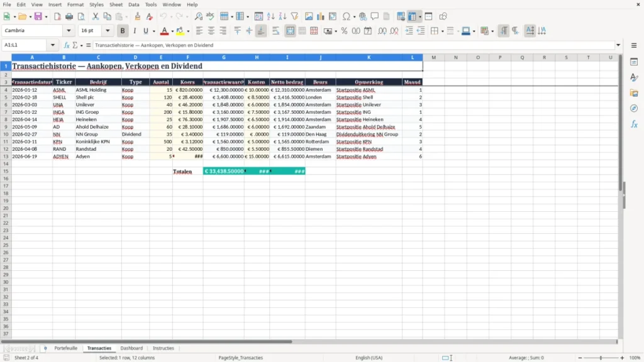Select column K header
The height and width of the screenshot is (362, 644).
click(x=369, y=57)
